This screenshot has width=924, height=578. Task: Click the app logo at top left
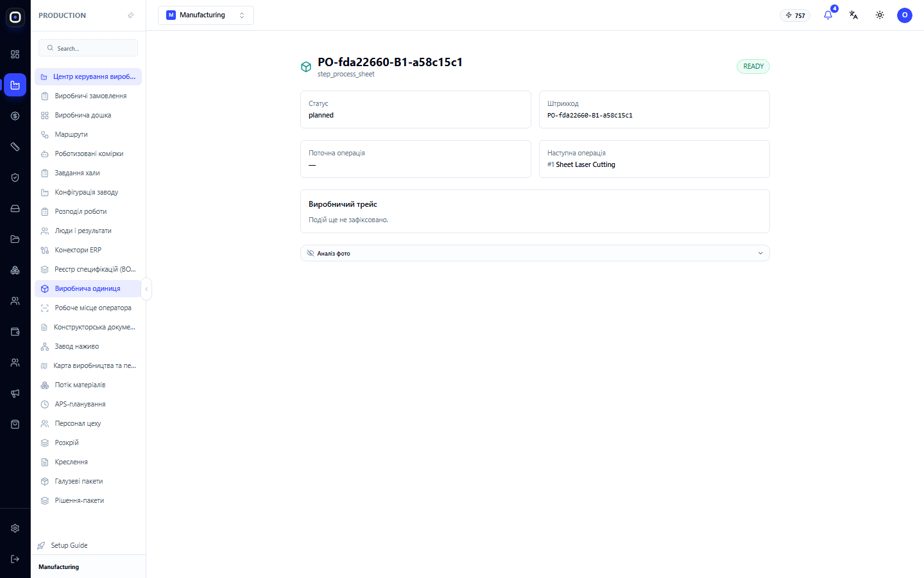[x=15, y=17]
